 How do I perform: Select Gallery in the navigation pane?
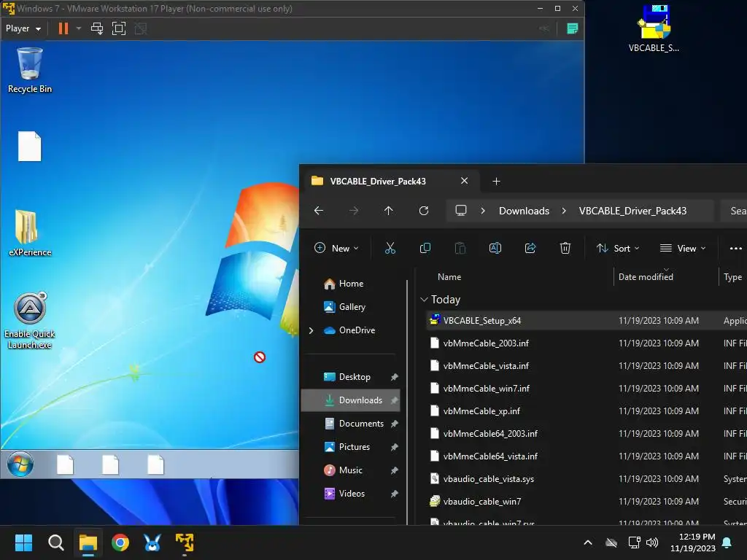(x=352, y=307)
